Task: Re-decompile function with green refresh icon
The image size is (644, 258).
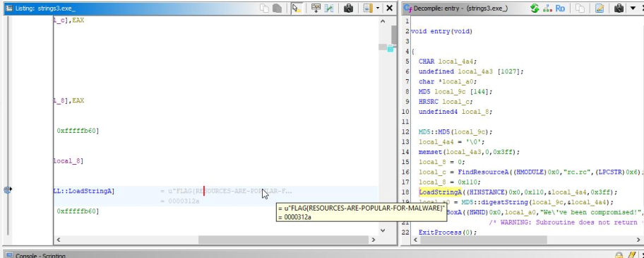Action: click(535, 8)
